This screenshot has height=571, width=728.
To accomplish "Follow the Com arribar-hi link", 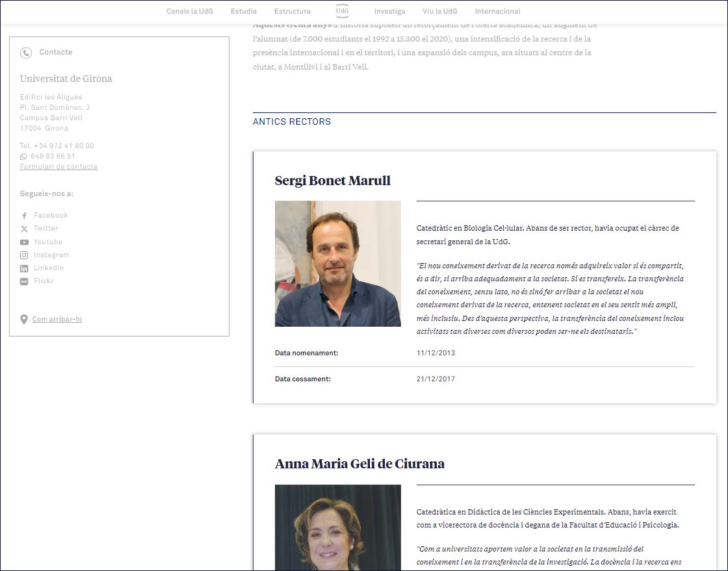I will click(57, 320).
